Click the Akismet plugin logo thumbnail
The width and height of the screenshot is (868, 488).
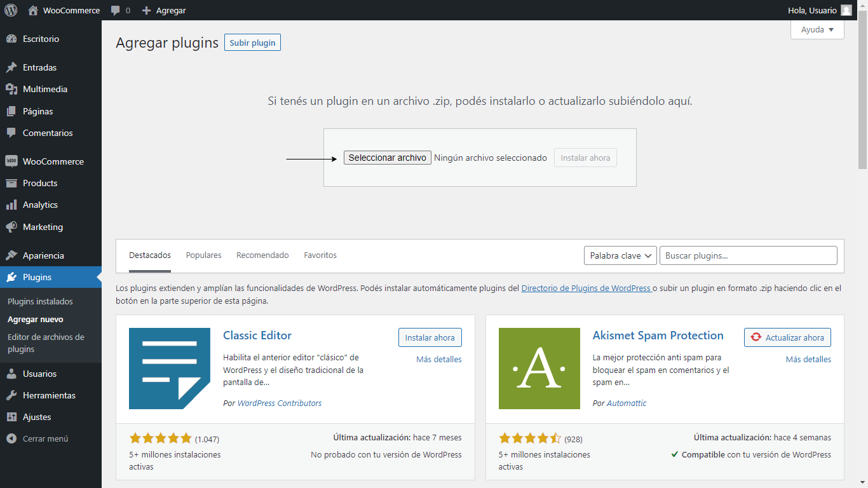click(x=539, y=369)
